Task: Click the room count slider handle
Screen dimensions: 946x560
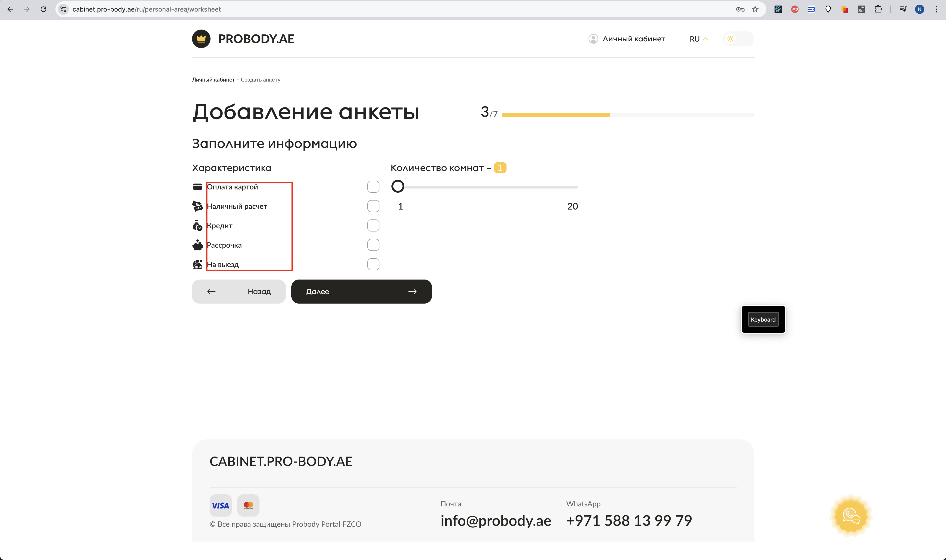Action: (398, 186)
